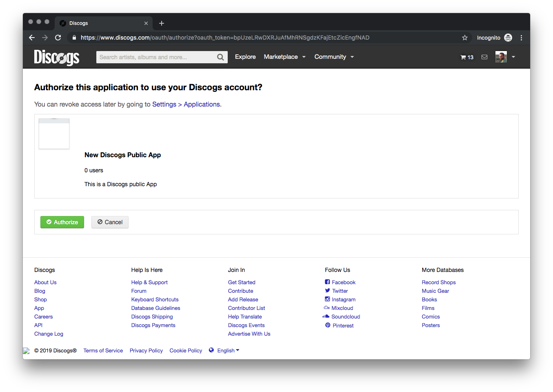Open the Get Started link
553x392 pixels.
tap(242, 282)
